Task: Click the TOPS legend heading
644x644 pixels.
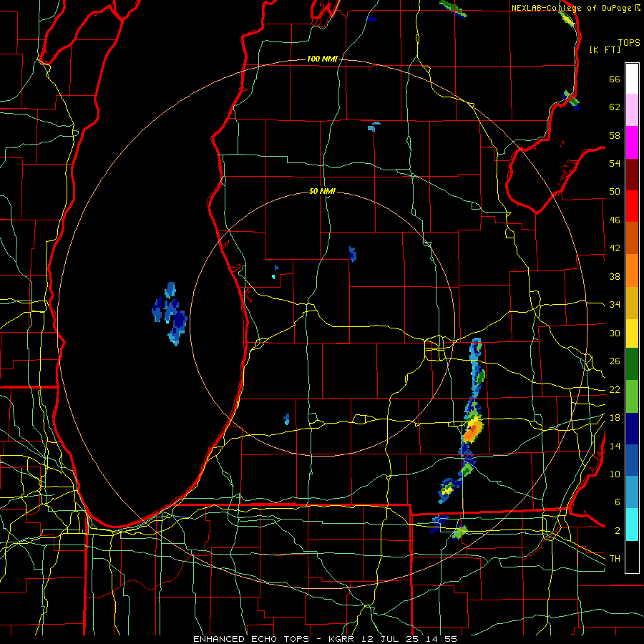Action: point(629,43)
